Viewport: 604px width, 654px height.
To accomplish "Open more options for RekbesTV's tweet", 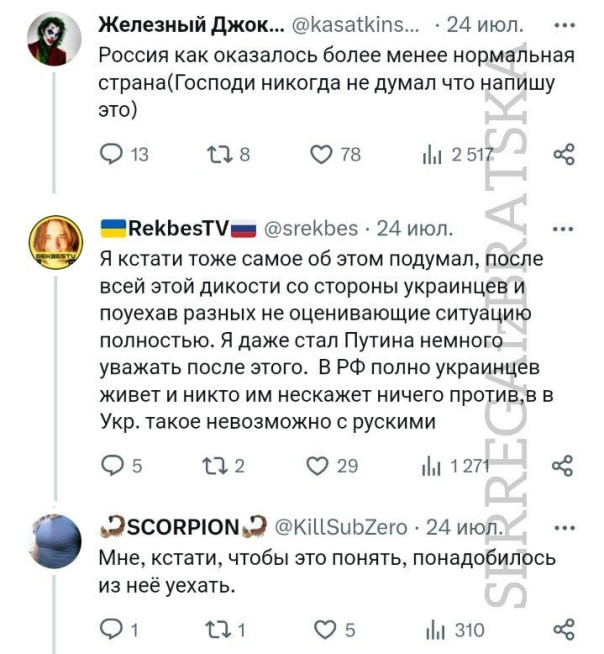I will click(x=564, y=226).
